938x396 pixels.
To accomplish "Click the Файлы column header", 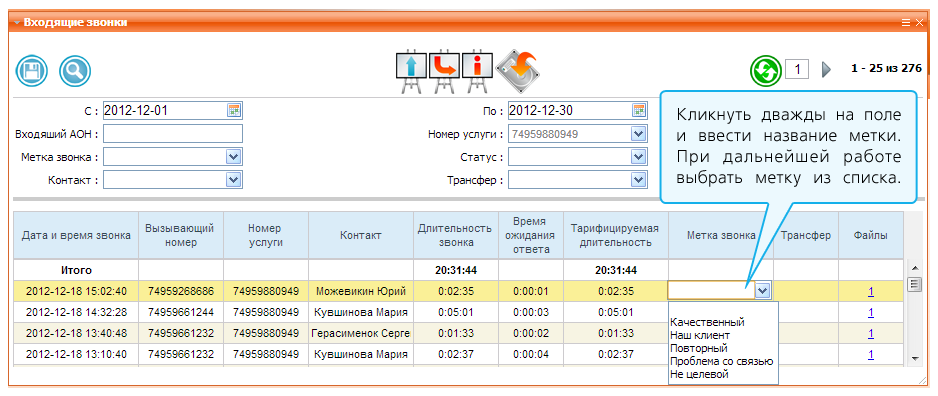I will pyautogui.click(x=870, y=235).
